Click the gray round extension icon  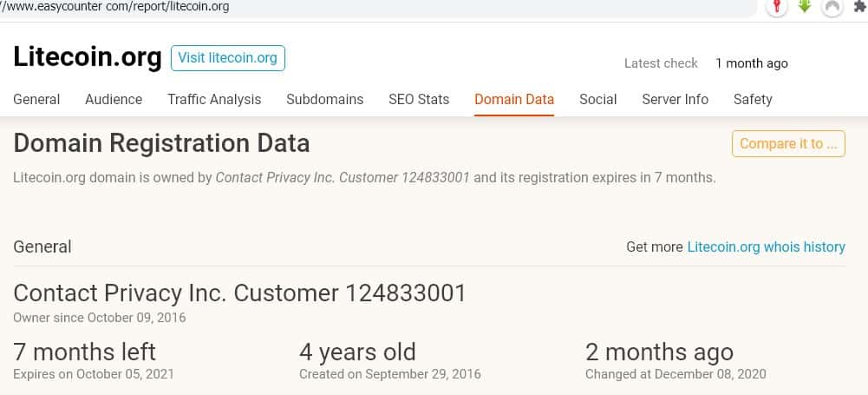click(832, 7)
